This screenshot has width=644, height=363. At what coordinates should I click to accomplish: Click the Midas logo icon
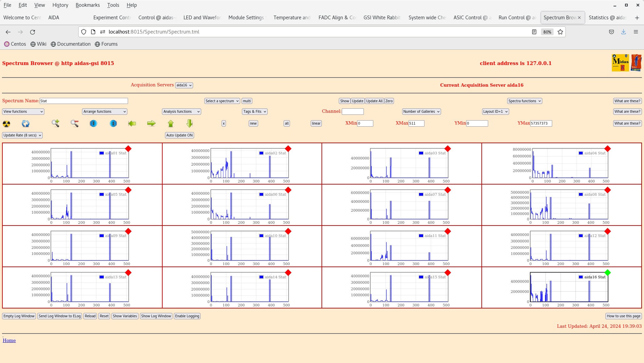tap(620, 63)
